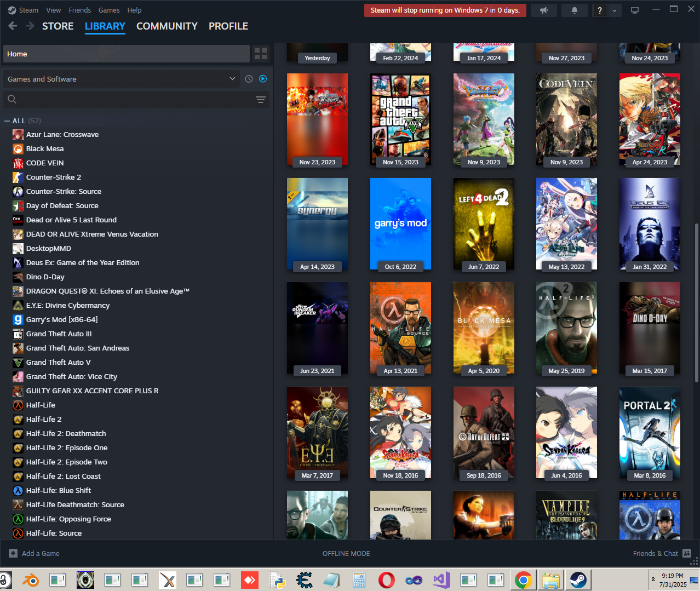The height and width of the screenshot is (591, 700).
Task: Open the advanced filter options icon
Action: [x=261, y=99]
